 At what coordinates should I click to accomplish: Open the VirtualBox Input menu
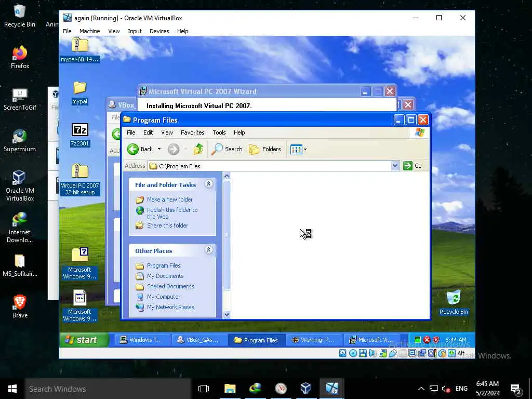135,31
